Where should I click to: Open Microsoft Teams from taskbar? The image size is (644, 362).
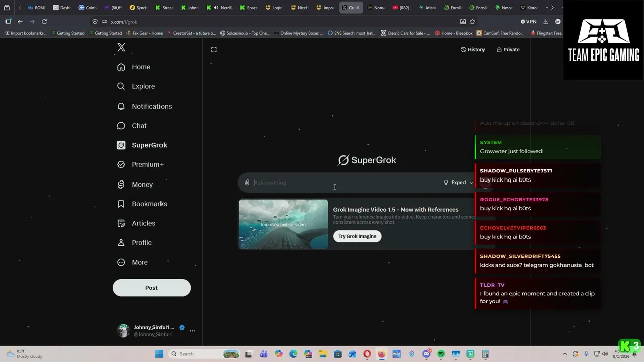[263, 354]
